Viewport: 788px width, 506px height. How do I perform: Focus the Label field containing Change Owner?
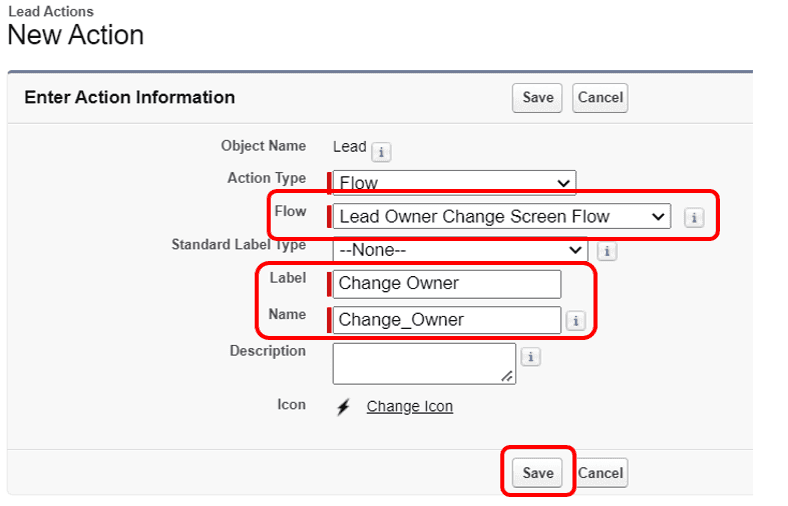[447, 284]
